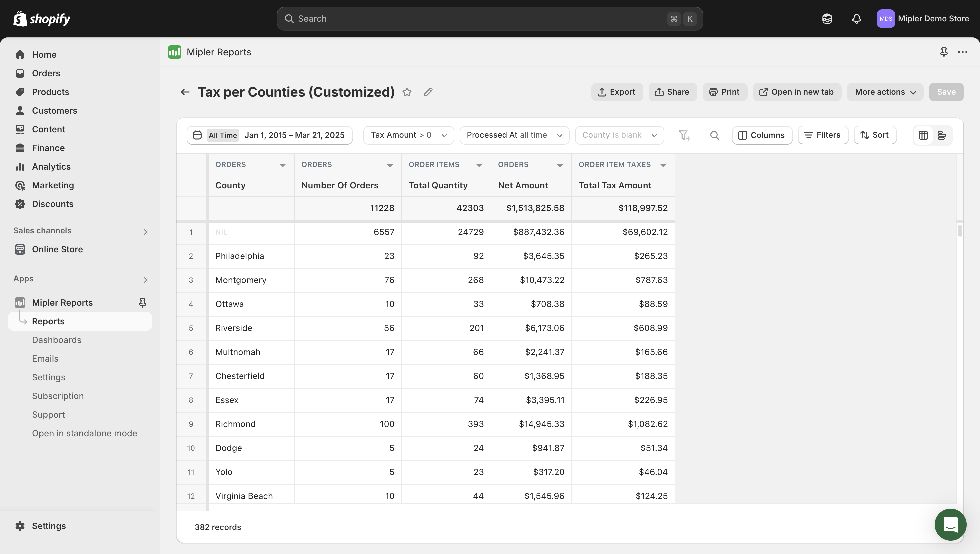Click the pin icon in app header

point(943,52)
